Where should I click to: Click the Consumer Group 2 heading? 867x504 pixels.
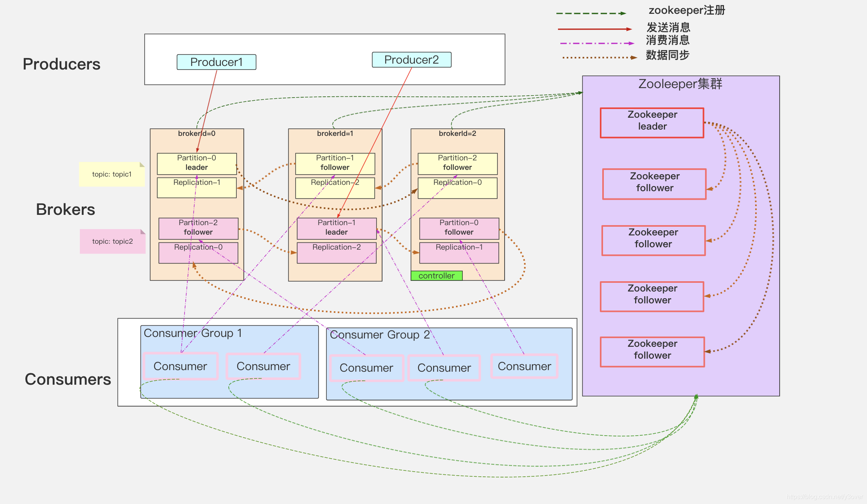(x=380, y=335)
